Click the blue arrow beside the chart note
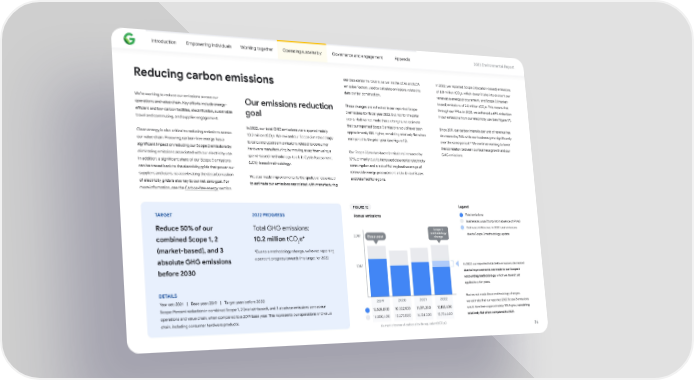This screenshot has height=380, width=694. pos(457,264)
